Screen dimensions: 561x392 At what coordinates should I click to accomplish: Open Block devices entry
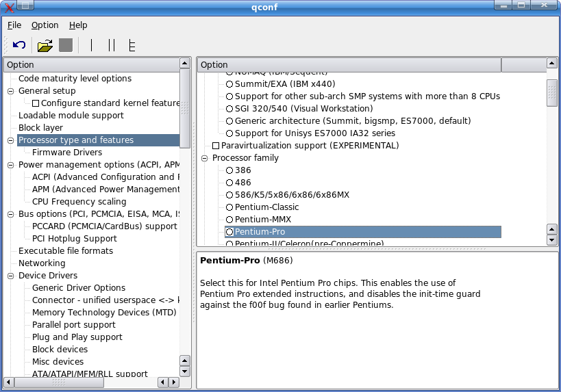tap(60, 349)
